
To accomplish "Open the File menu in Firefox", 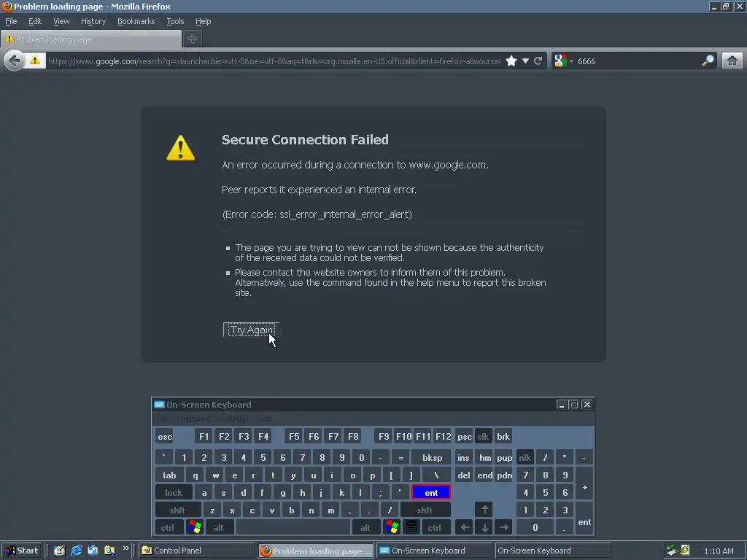I will click(x=11, y=21).
